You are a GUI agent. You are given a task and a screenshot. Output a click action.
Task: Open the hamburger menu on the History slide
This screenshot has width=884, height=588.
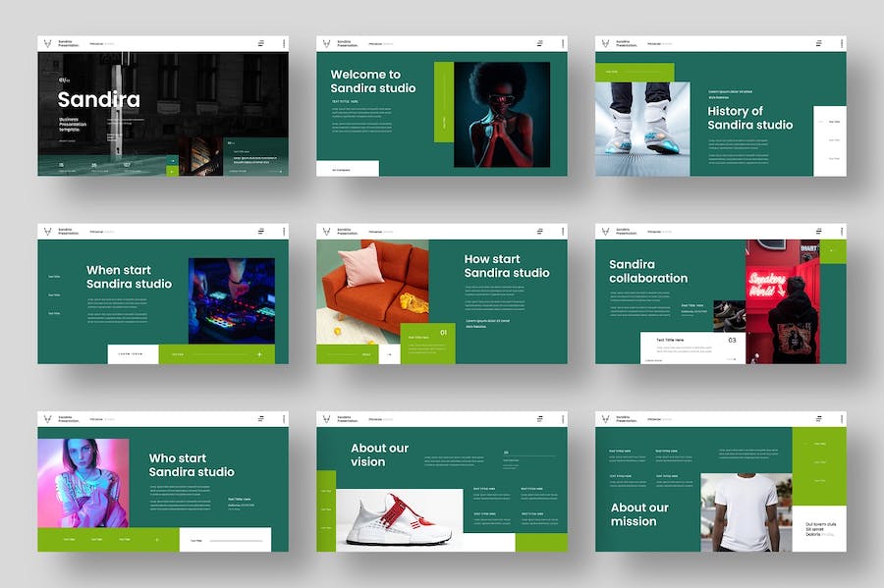point(818,43)
